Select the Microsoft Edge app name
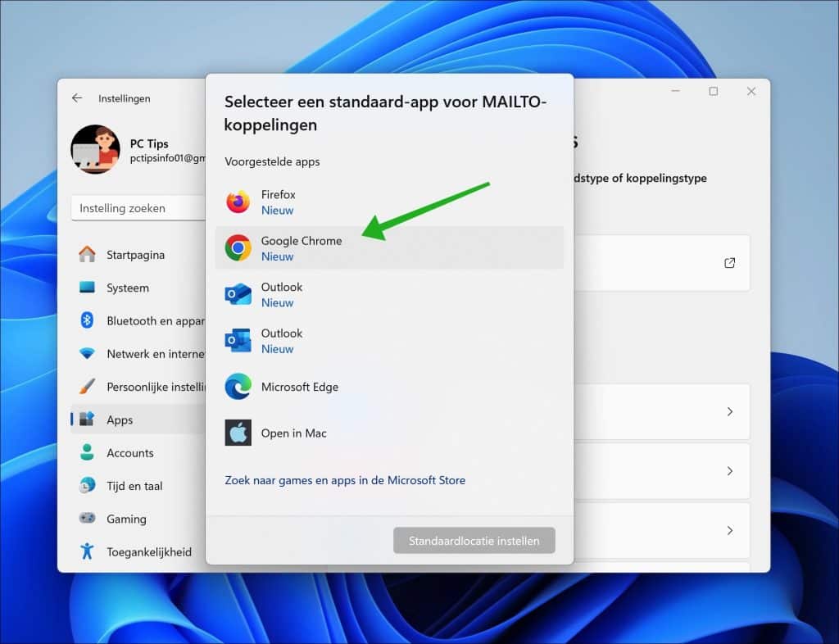Screen dimensions: 839x644 click(x=300, y=387)
